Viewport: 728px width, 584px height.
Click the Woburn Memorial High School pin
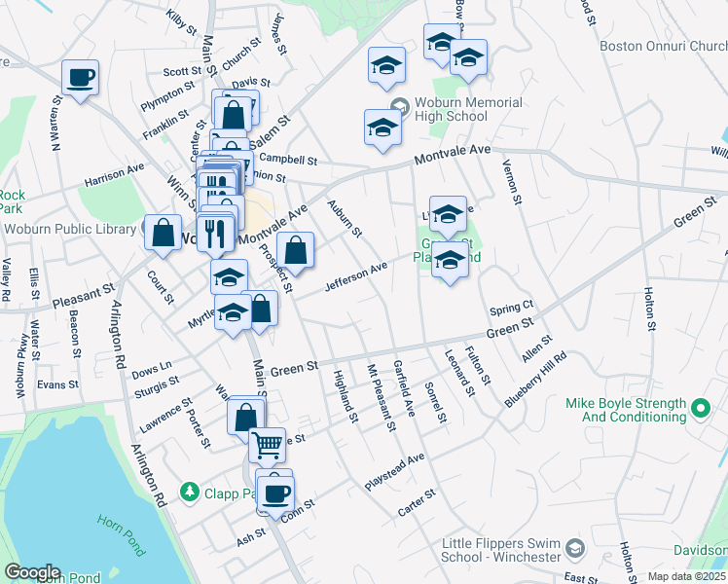tap(400, 108)
